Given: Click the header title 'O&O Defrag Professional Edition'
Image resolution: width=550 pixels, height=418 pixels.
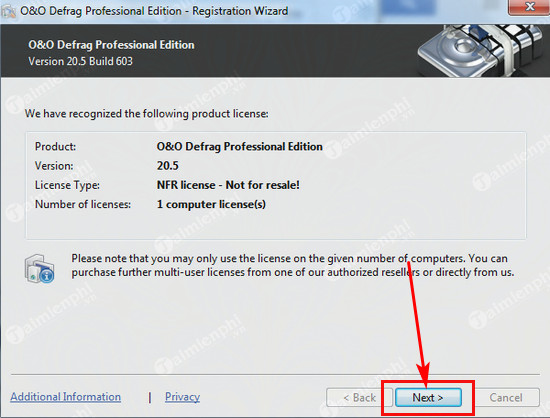Looking at the screenshot, I should pyautogui.click(x=111, y=45).
